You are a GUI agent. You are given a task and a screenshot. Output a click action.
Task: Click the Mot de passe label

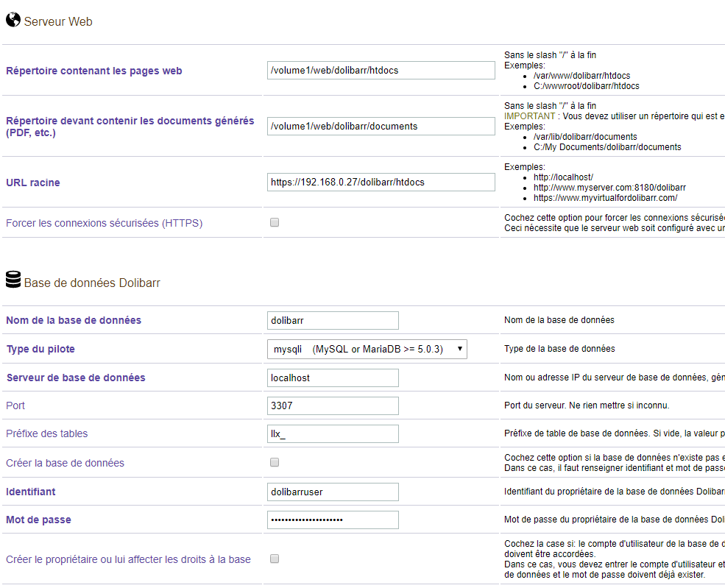38,520
